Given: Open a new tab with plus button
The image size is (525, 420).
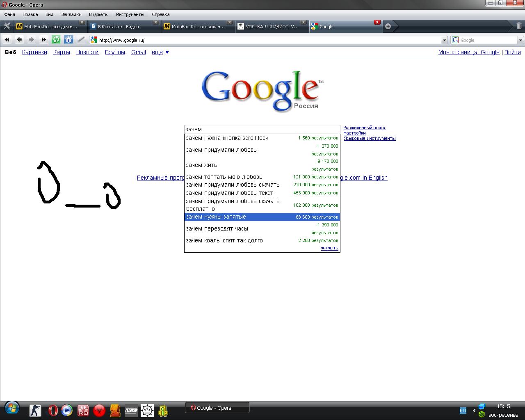Looking at the screenshot, I should pos(388,26).
